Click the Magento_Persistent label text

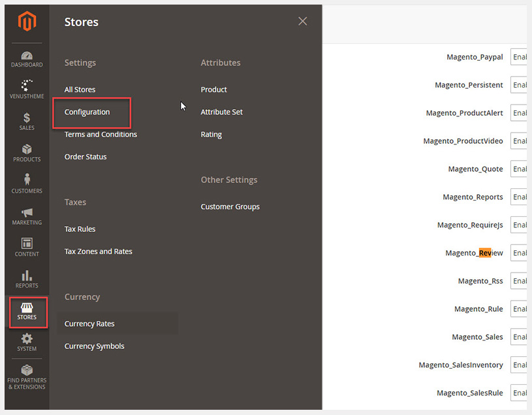pyautogui.click(x=469, y=85)
